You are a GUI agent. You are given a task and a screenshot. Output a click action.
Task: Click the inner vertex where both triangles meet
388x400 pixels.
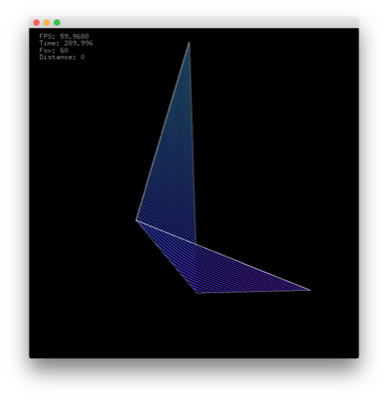pos(196,244)
